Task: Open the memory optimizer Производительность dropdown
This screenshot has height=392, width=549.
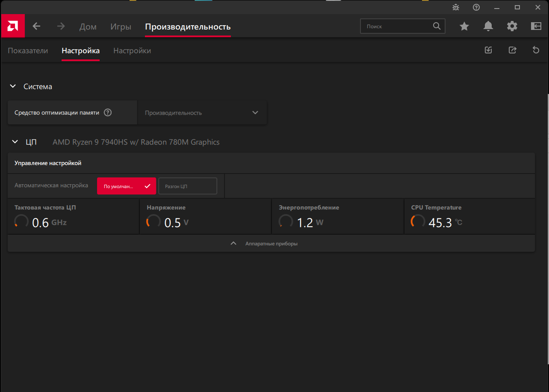Action: tap(202, 113)
